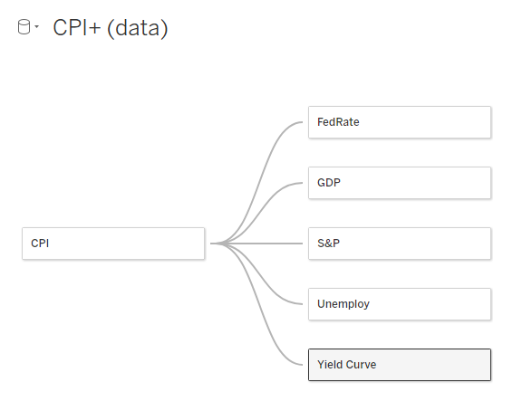Image resolution: width=532 pixels, height=411 pixels.
Task: Click the relationship line leading to GDP
Action: [268, 204]
